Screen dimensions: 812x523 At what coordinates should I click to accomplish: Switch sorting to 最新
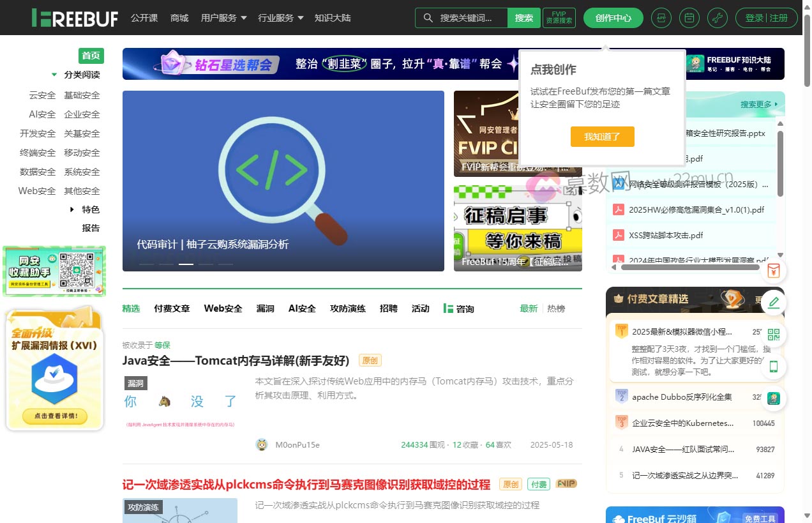(529, 308)
